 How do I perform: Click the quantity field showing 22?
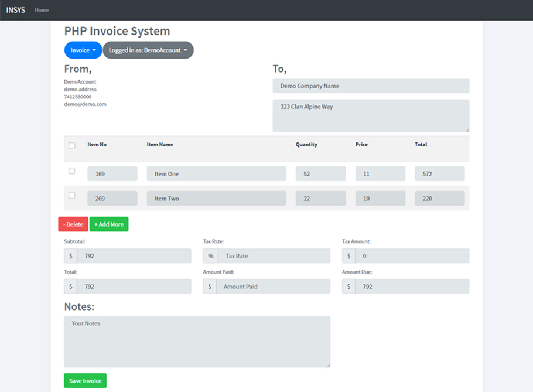click(x=320, y=198)
